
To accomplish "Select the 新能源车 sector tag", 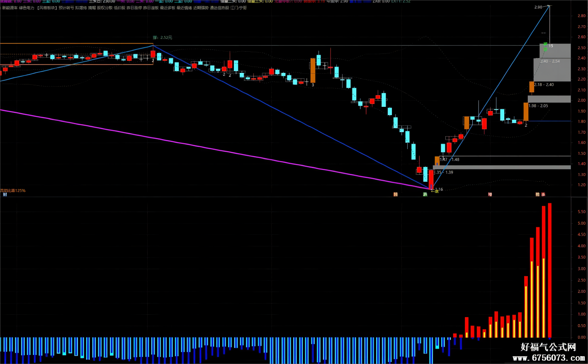I will click(x=10, y=8).
